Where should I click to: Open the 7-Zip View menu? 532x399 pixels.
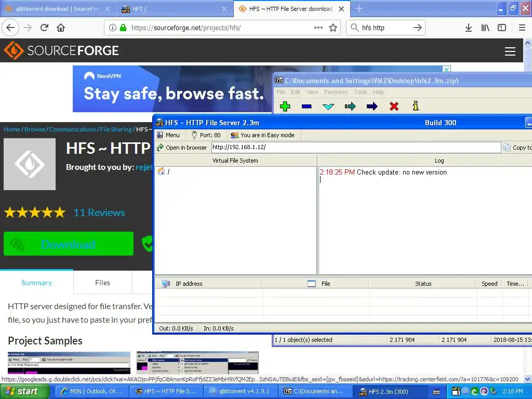click(312, 92)
